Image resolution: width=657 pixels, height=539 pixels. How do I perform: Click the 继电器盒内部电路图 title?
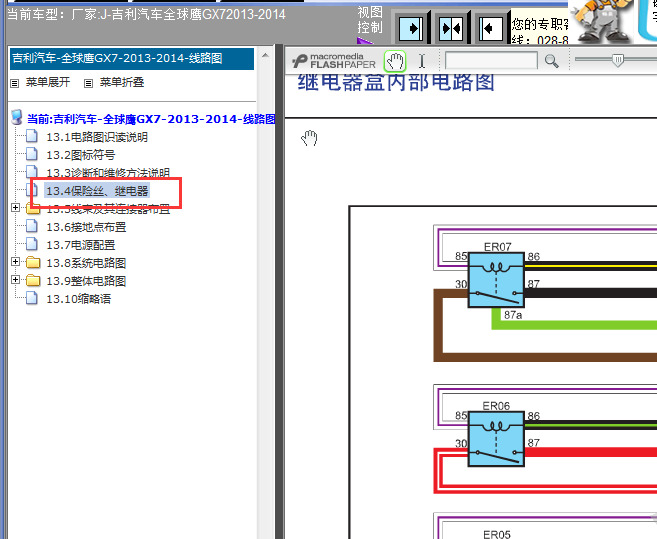[396, 82]
